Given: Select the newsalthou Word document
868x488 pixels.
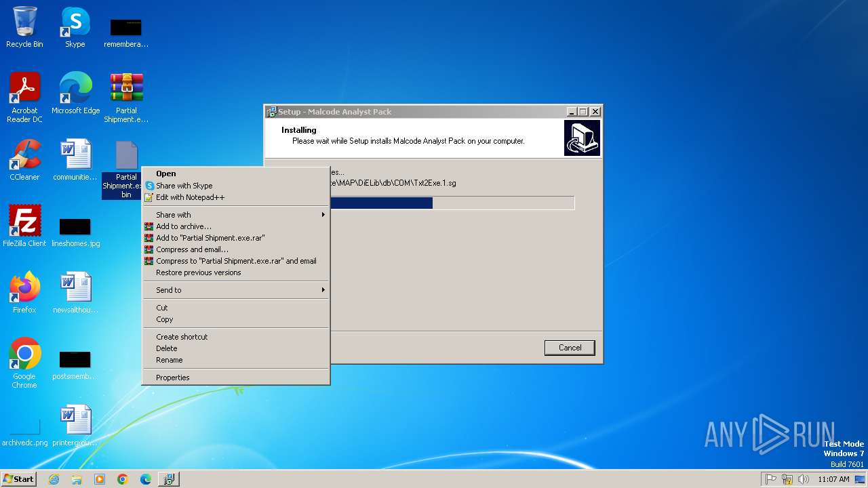Looking at the screenshot, I should (x=75, y=293).
